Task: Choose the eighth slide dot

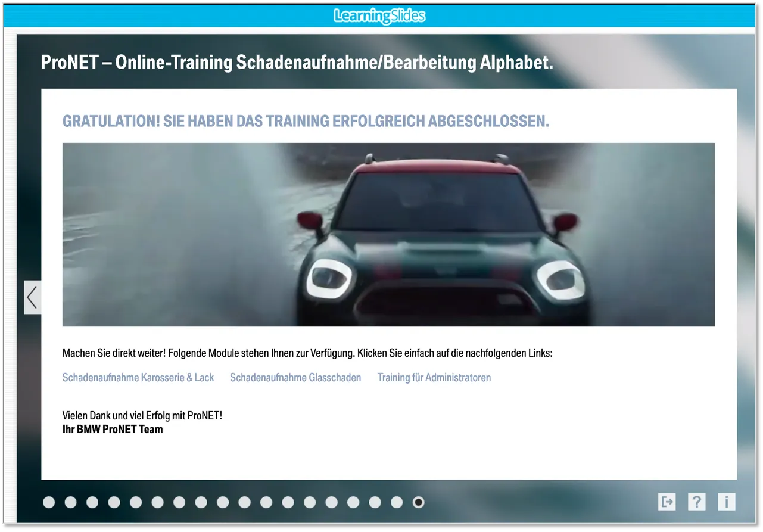Action: click(x=201, y=503)
